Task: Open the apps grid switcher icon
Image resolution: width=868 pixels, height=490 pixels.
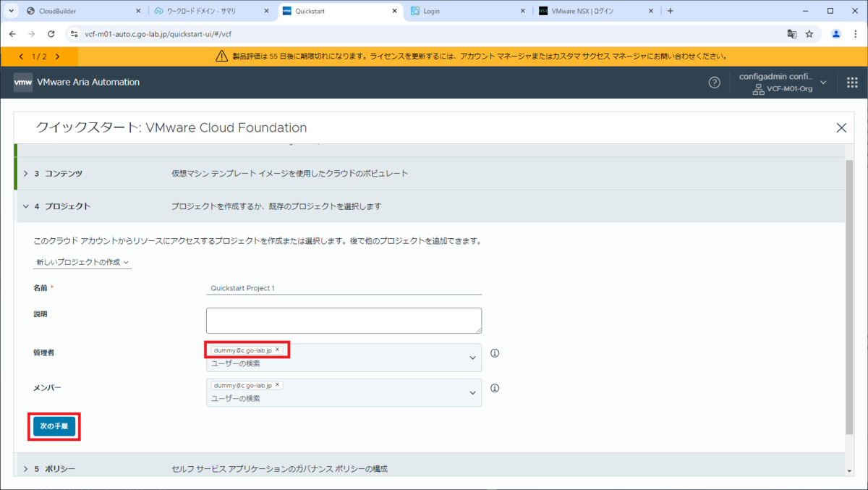Action: [x=852, y=83]
